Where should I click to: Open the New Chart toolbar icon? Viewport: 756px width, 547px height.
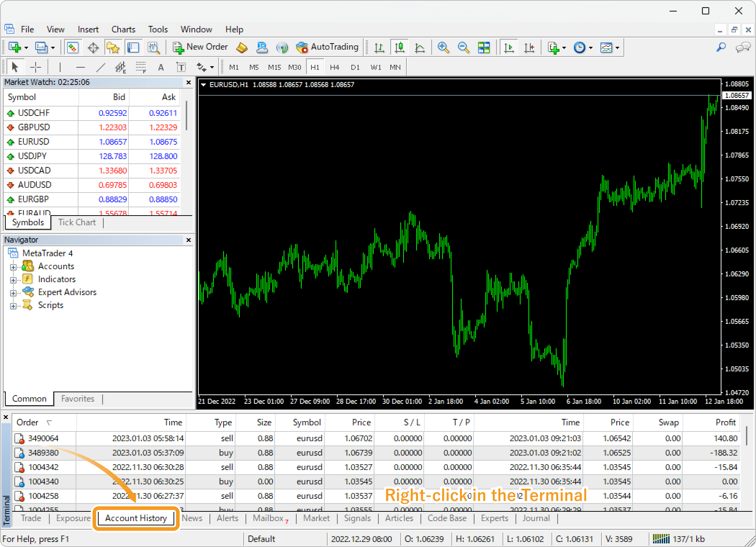(14, 48)
